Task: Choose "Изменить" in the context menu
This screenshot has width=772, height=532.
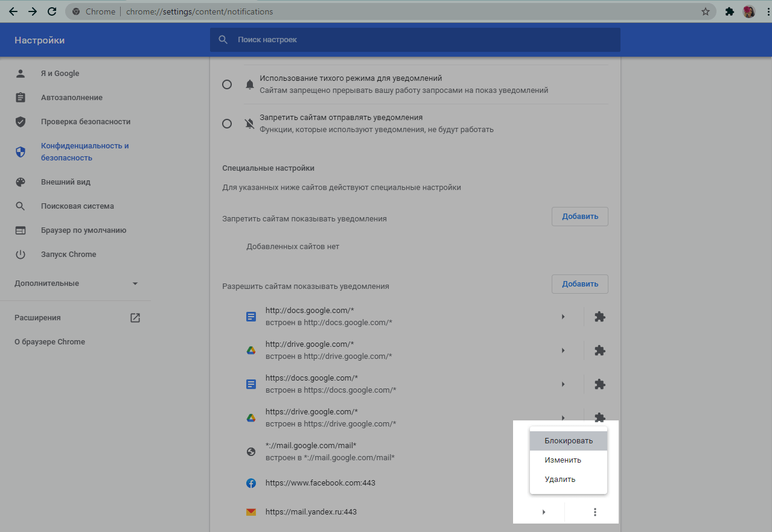Action: (569, 460)
